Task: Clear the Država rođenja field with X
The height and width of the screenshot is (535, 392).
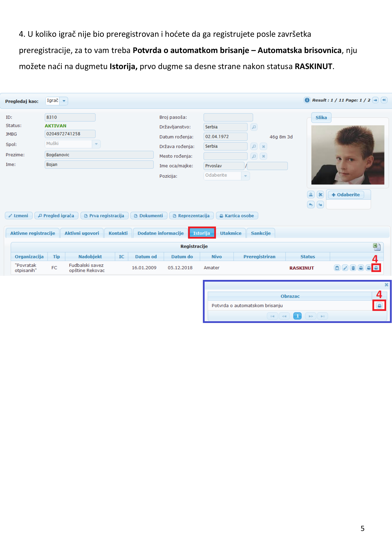Action: (x=263, y=147)
